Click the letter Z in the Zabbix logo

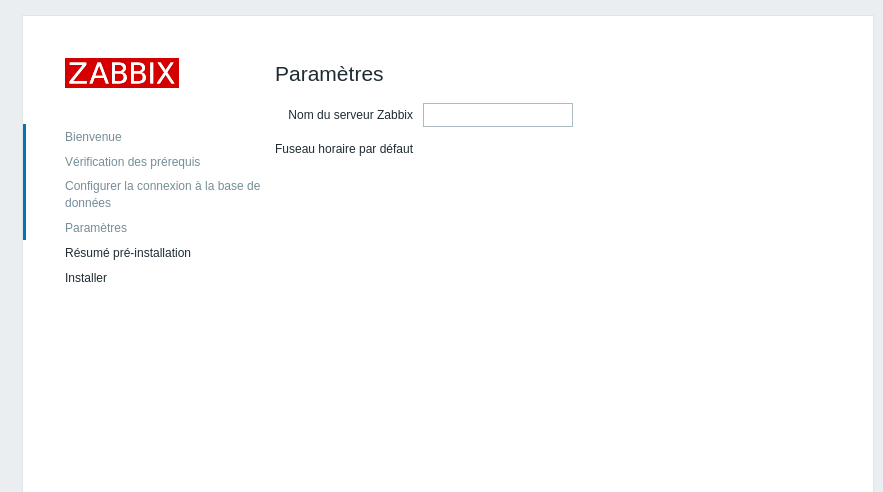[x=78, y=73]
